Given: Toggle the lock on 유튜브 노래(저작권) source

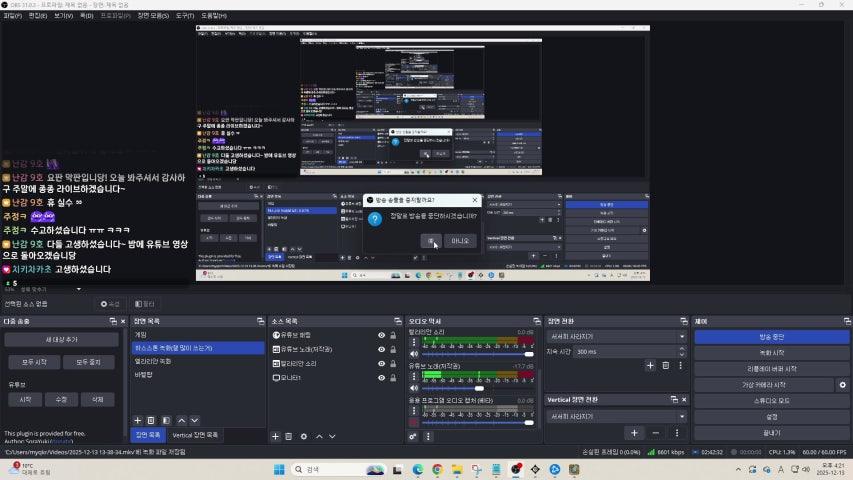Looking at the screenshot, I should [x=393, y=349].
